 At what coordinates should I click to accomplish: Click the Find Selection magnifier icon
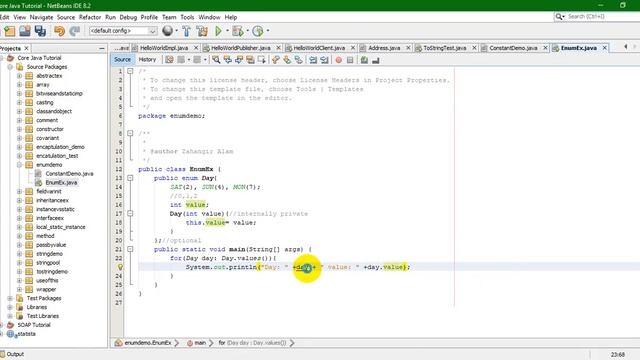tap(216, 60)
